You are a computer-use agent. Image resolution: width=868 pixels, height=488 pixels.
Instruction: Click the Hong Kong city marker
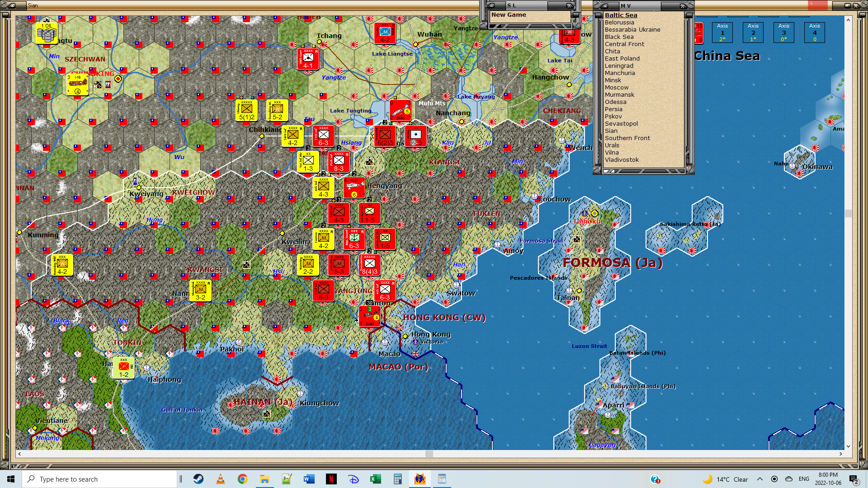405,336
